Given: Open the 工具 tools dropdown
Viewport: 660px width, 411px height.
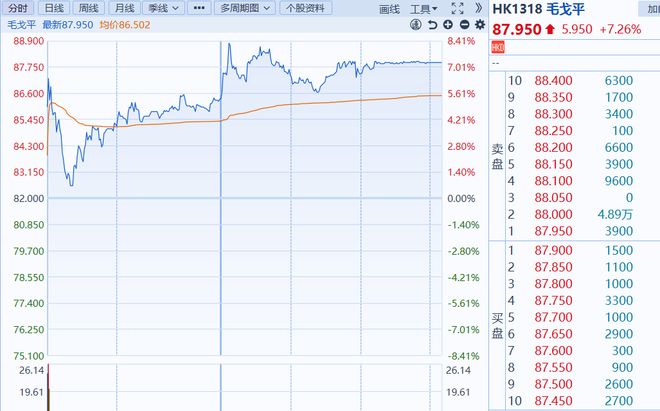Looking at the screenshot, I should (x=424, y=8).
